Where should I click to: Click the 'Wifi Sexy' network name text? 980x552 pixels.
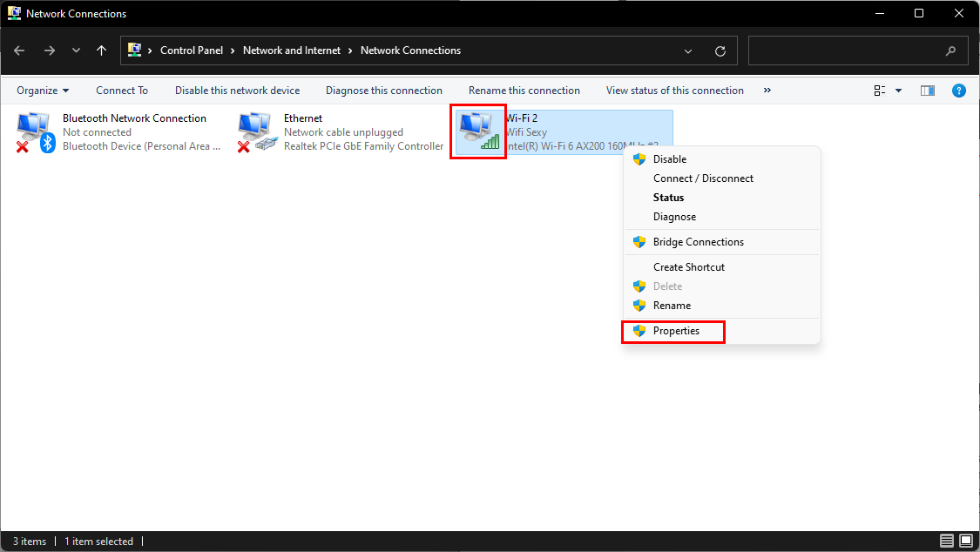click(x=526, y=132)
